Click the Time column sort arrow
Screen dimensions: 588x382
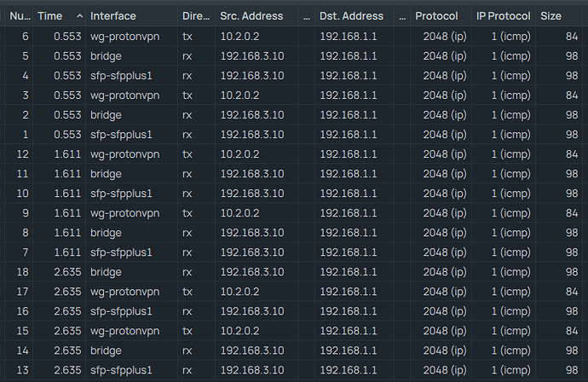pyautogui.click(x=79, y=16)
